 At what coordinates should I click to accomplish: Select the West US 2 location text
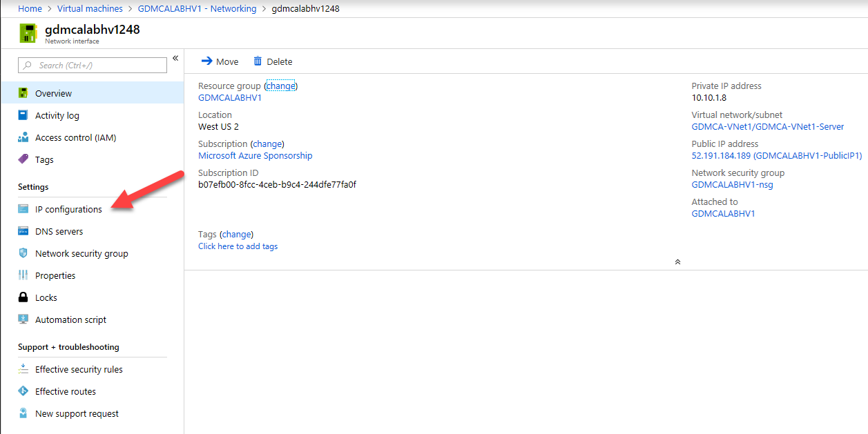pyautogui.click(x=218, y=127)
